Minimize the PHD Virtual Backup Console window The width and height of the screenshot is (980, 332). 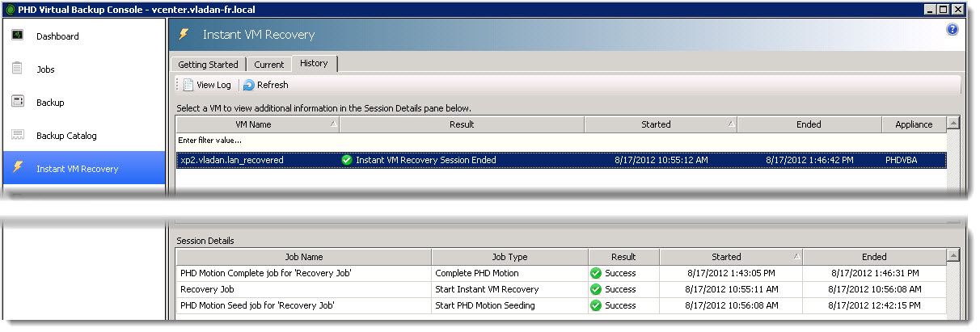(x=930, y=9)
